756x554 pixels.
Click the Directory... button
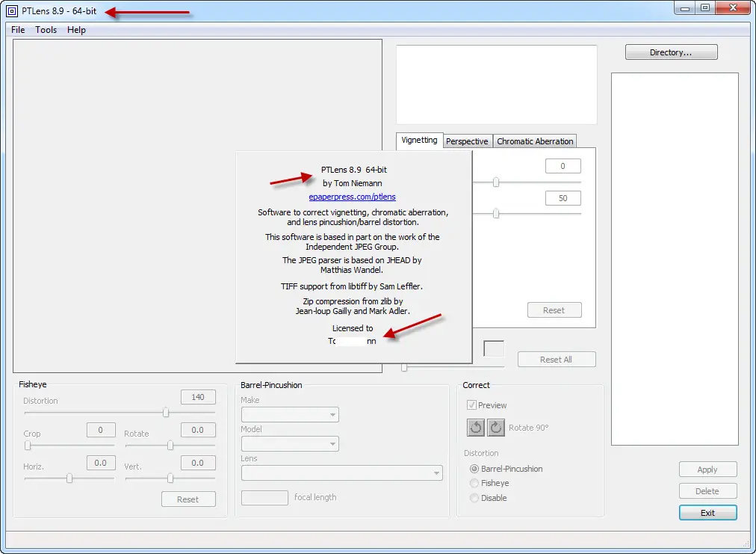pyautogui.click(x=671, y=52)
